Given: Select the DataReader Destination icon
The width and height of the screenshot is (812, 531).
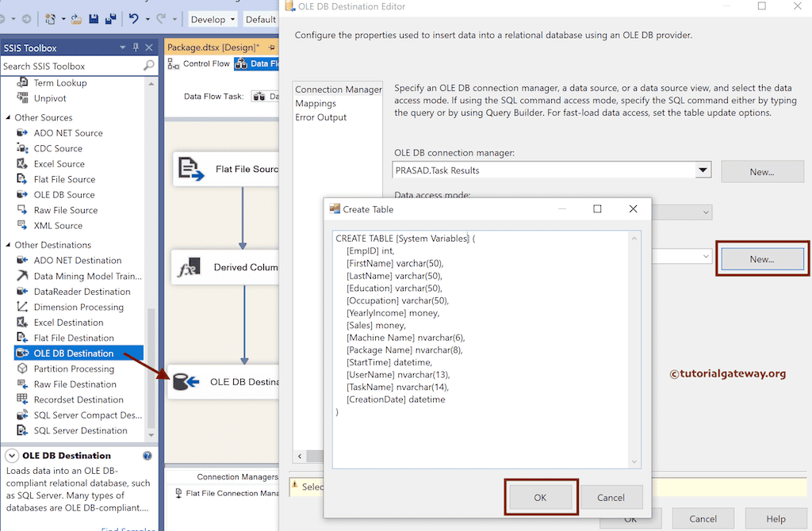Looking at the screenshot, I should [x=22, y=291].
